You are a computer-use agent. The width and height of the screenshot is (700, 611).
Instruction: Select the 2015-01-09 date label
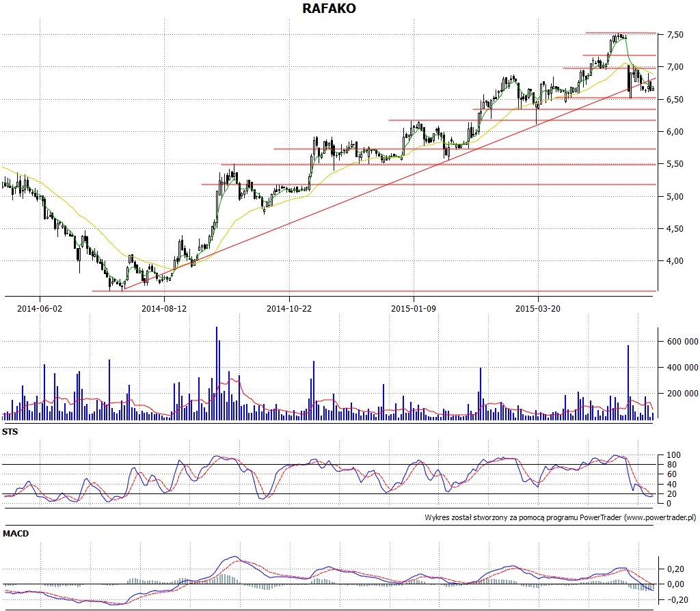414,308
